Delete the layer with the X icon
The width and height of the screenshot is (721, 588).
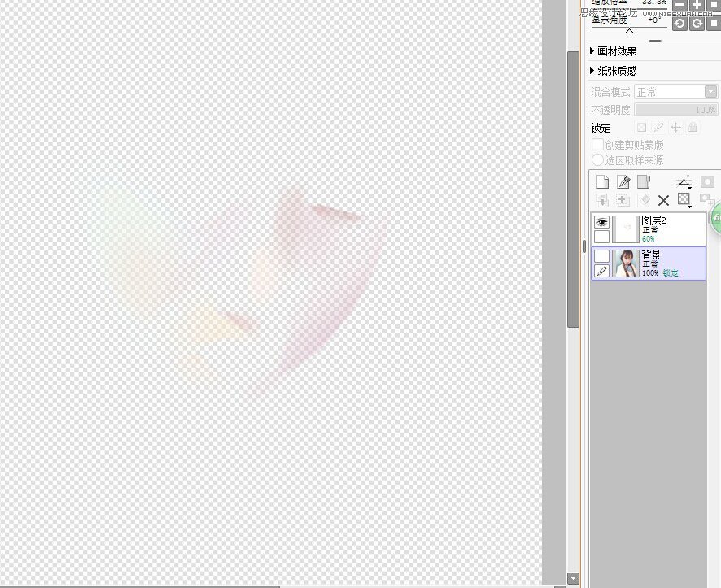coord(663,200)
